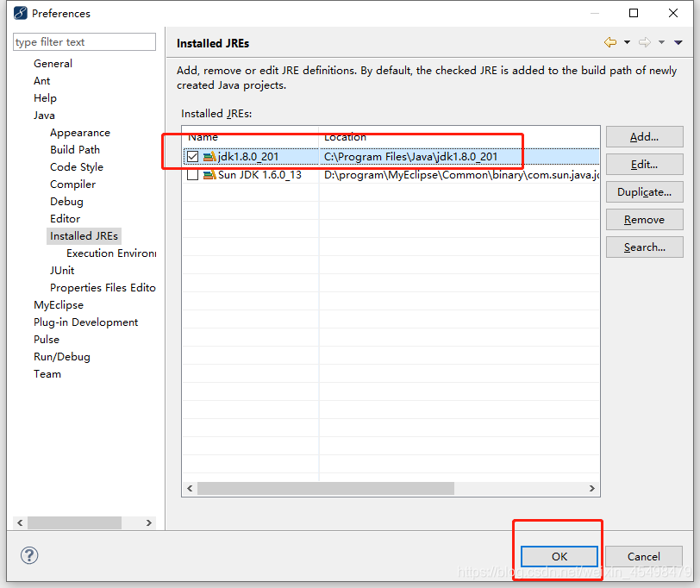Select Pulse in the tree
The width and height of the screenshot is (700, 588).
[47, 340]
